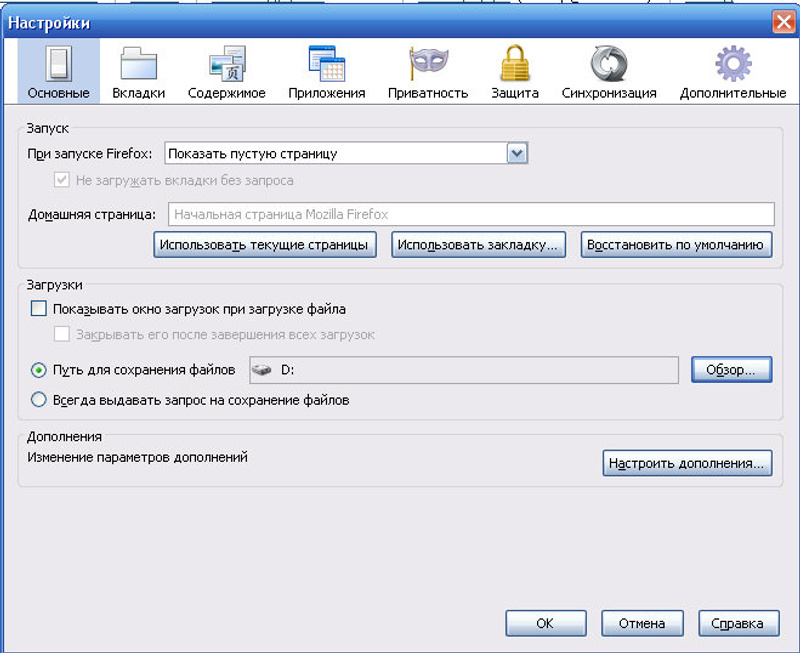Click the Запуск group label
Viewport: 800px width, 653px height.
click(47, 128)
